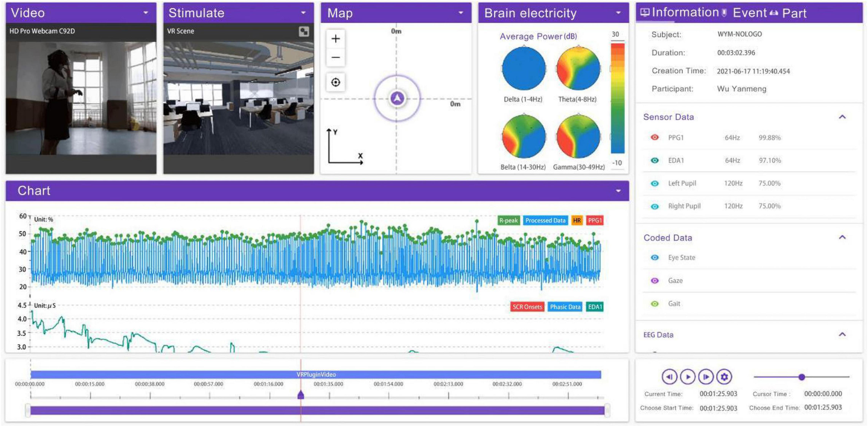868x427 pixels.
Task: Click the right handle of time range bar
Action: click(x=607, y=410)
